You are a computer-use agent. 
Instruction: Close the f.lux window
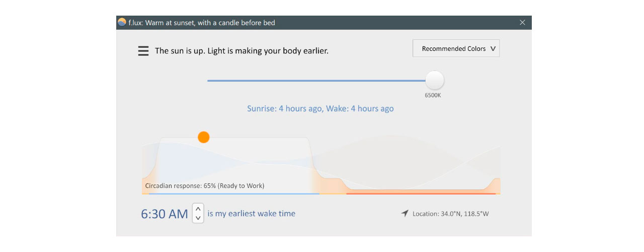522,22
